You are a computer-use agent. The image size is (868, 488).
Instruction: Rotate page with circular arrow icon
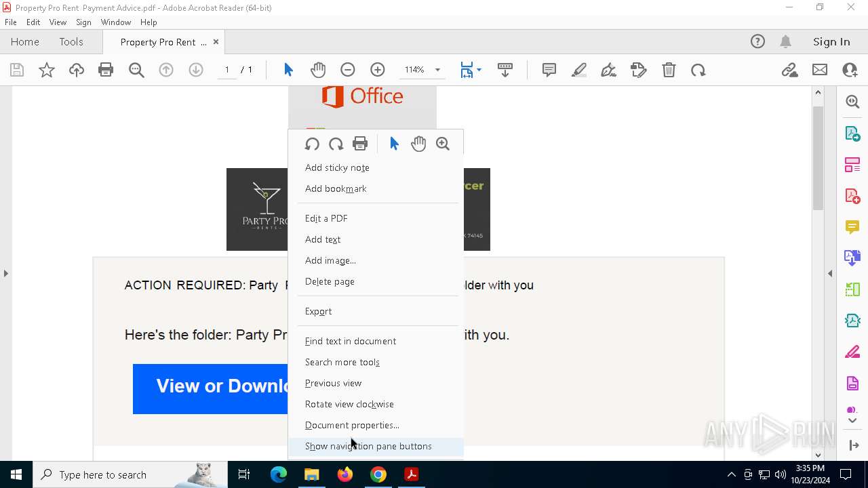pyautogui.click(x=698, y=70)
